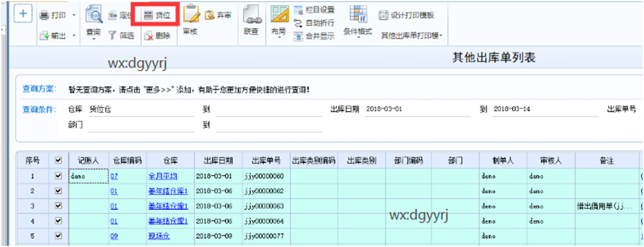The width and height of the screenshot is (644, 247).
Task: Open the 输出 dropdown arrow
Action: 74,36
